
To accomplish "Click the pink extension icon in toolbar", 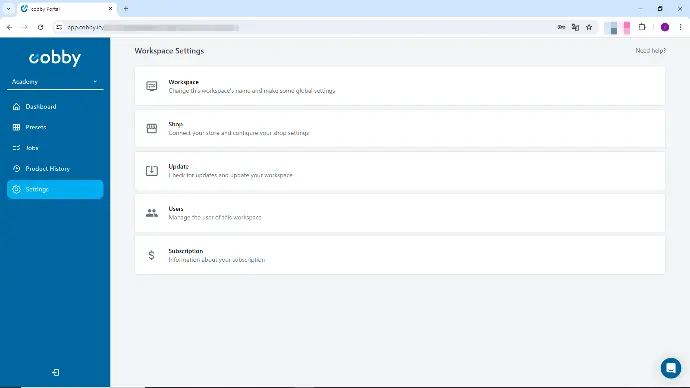I will pos(627,28).
